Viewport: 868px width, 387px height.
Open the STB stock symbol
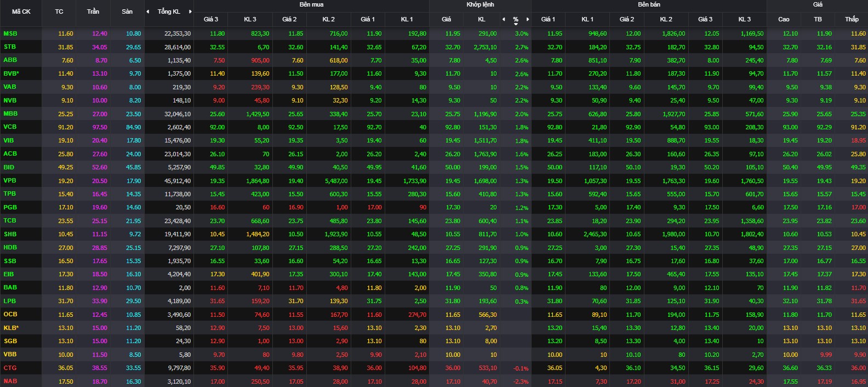click(10, 47)
